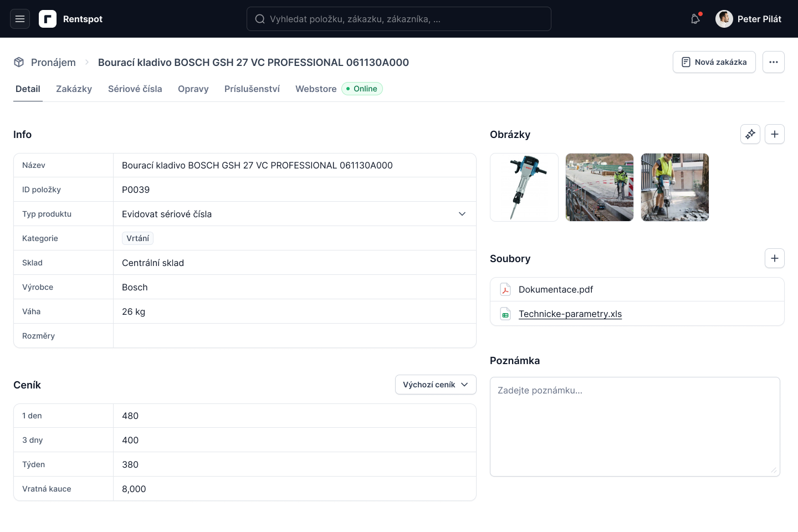Click into the Poznámka text area
The height and width of the screenshot is (532, 798).
pyautogui.click(x=635, y=427)
